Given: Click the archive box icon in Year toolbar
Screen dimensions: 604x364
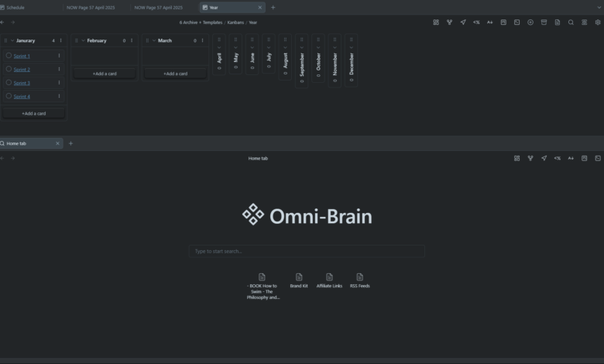Looking at the screenshot, I should point(544,22).
